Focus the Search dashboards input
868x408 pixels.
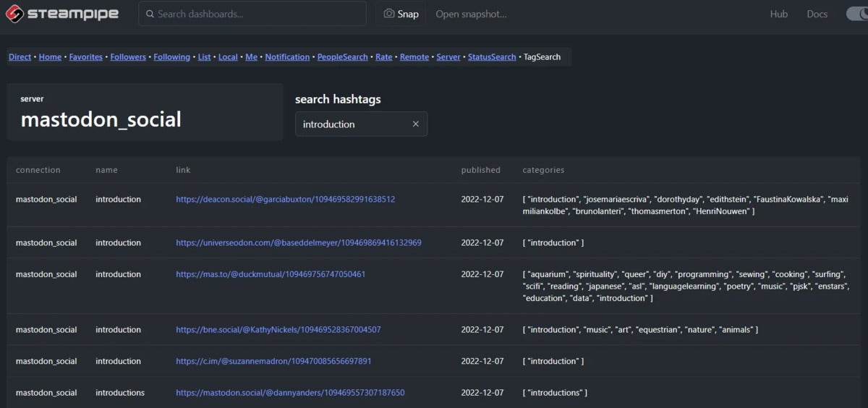(252, 14)
